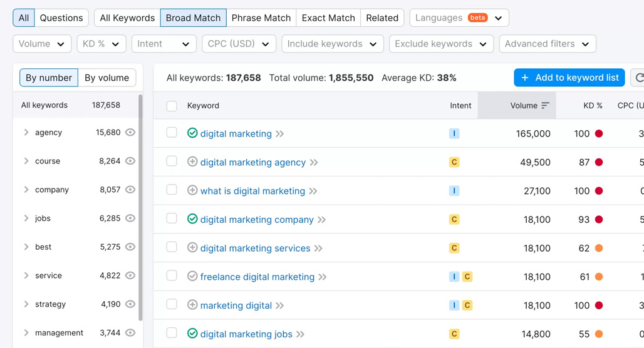Open the 'freelance digital marketing' keyword link

click(257, 277)
